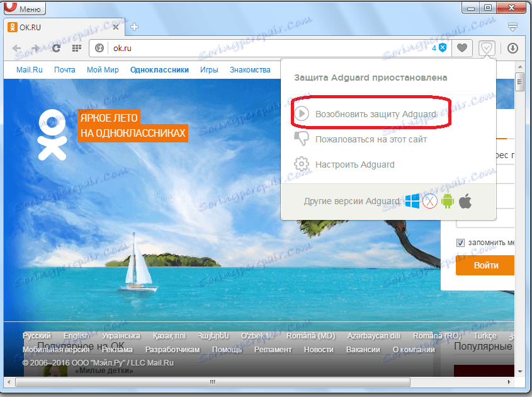Switch language to Azərbaycan dili
This screenshot has width=532, height=397.
pos(374,336)
